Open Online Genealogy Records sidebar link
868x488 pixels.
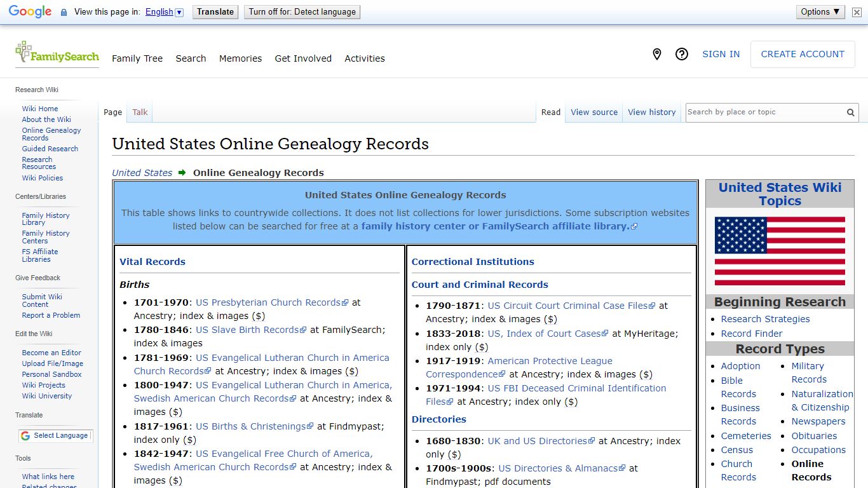(51, 134)
